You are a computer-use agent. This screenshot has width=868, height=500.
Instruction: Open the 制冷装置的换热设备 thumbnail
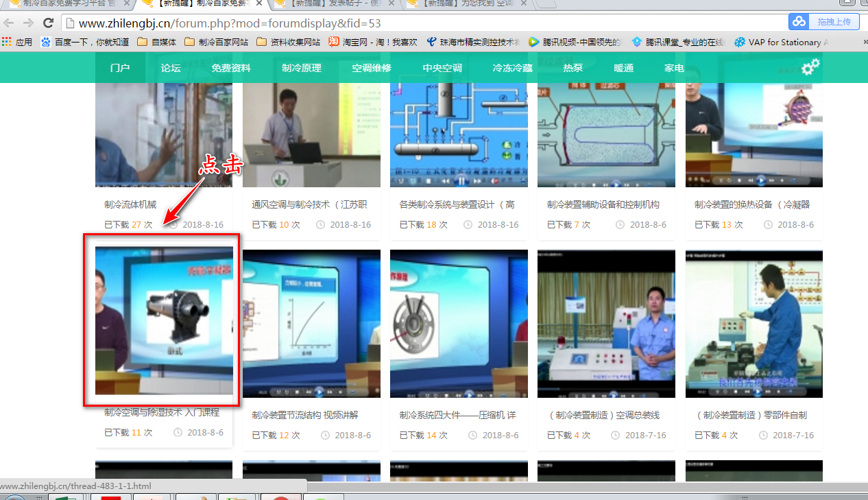754,135
